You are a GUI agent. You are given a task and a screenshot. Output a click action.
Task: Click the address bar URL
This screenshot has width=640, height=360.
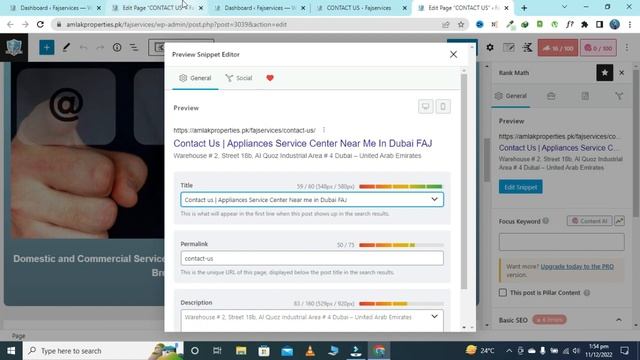(176, 24)
